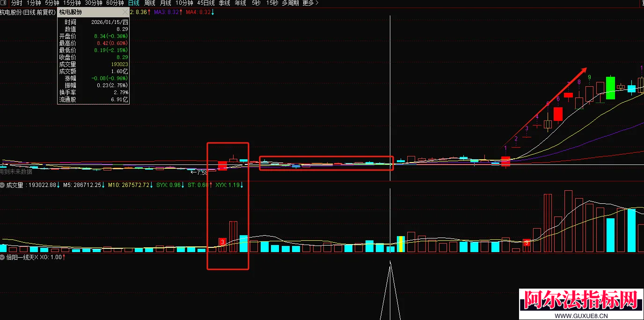Collapse the 成交量 volume indicator panel

(x=3, y=185)
